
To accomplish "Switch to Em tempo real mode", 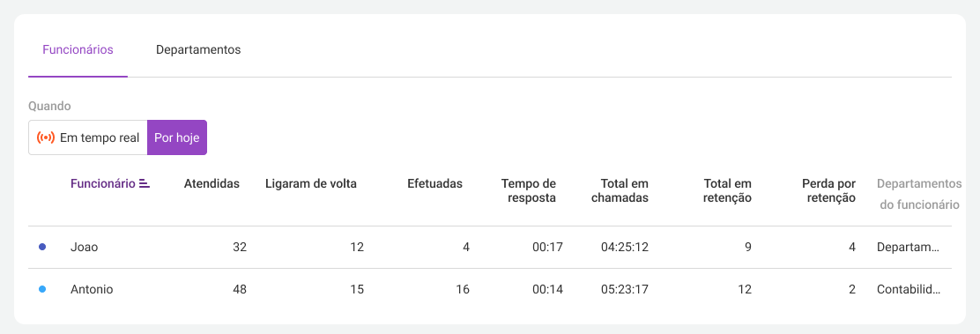I will (87, 137).
